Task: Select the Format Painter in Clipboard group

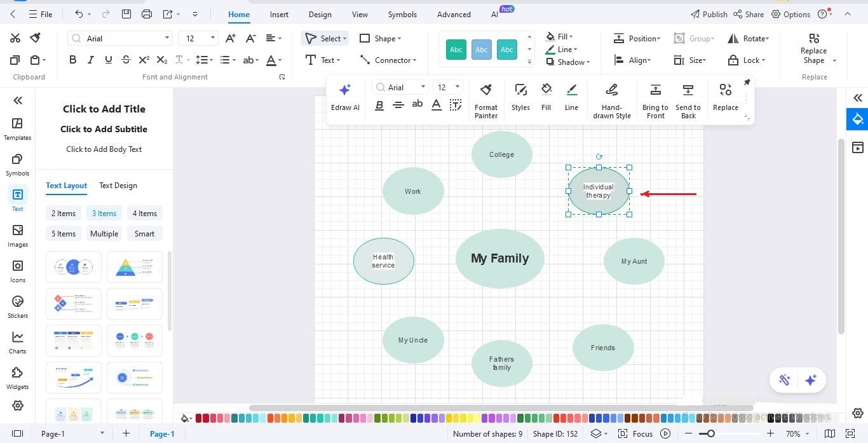Action: [x=35, y=38]
